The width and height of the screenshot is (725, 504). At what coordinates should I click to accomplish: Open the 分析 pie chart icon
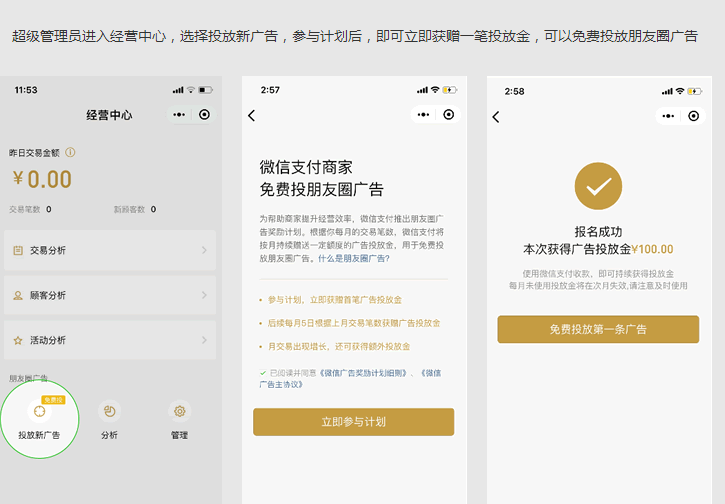110,411
